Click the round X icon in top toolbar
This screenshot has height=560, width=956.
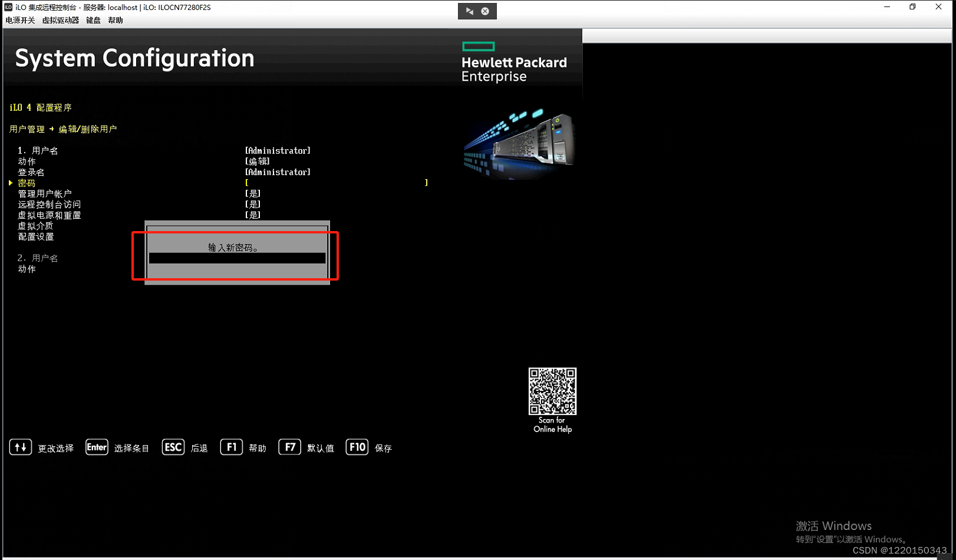coord(485,11)
